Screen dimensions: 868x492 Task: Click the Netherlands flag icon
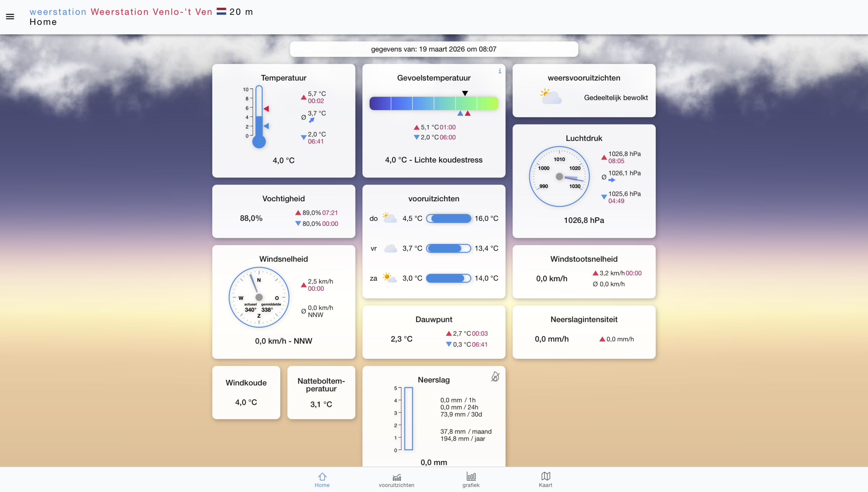[221, 12]
